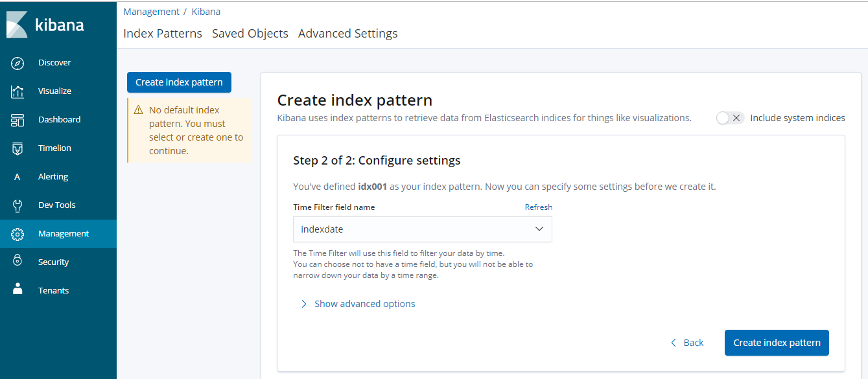
Task: Click the Alerting letter A icon
Action: click(18, 177)
